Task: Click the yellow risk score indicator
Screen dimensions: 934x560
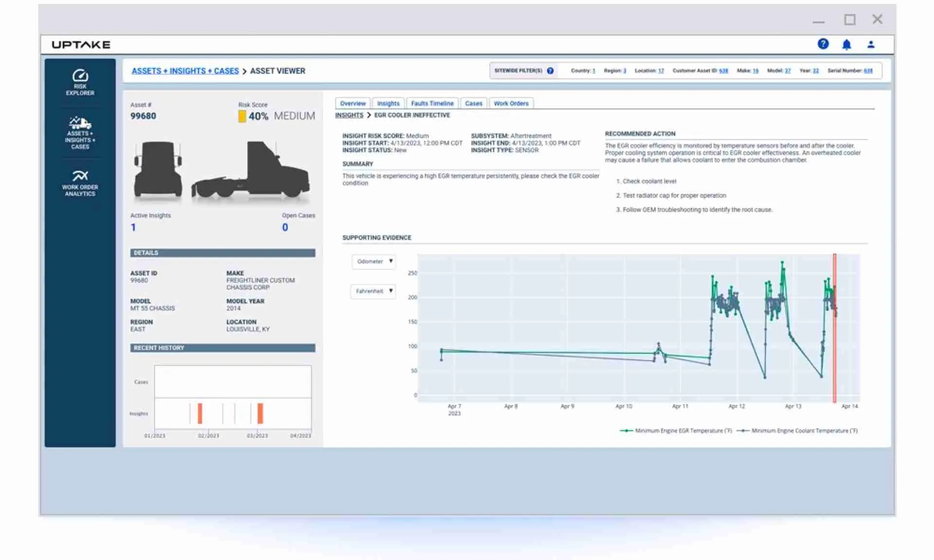Action: point(242,116)
